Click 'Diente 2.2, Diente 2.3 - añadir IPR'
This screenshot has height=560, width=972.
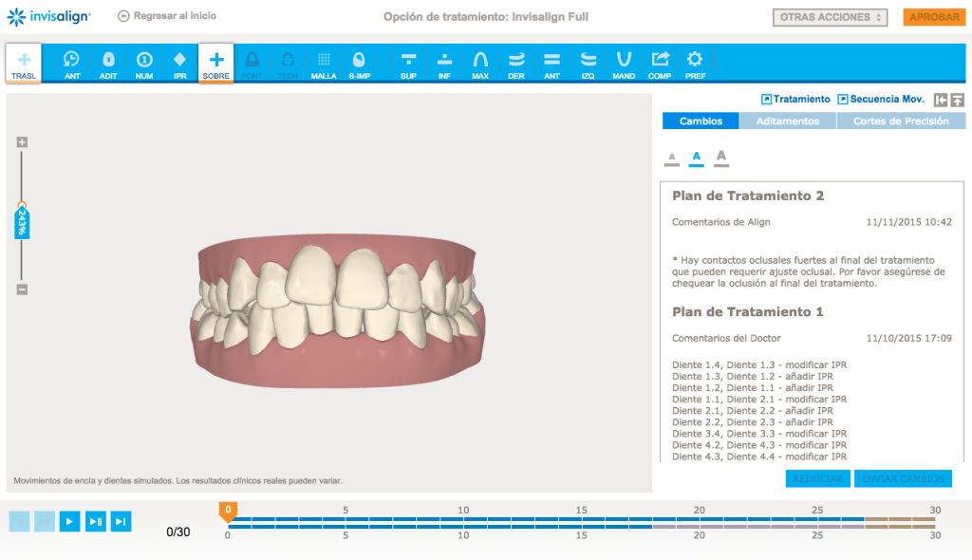[753, 421]
